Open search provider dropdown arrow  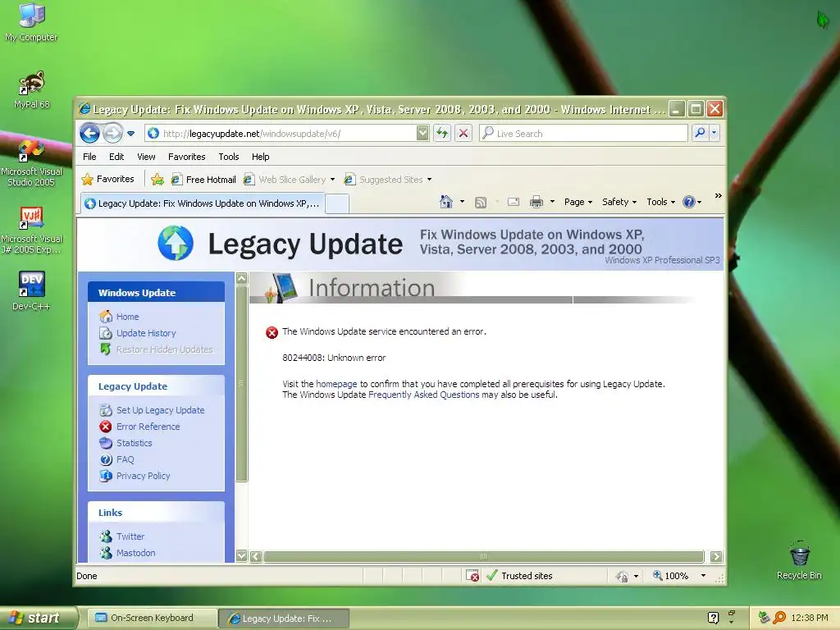[x=714, y=133]
